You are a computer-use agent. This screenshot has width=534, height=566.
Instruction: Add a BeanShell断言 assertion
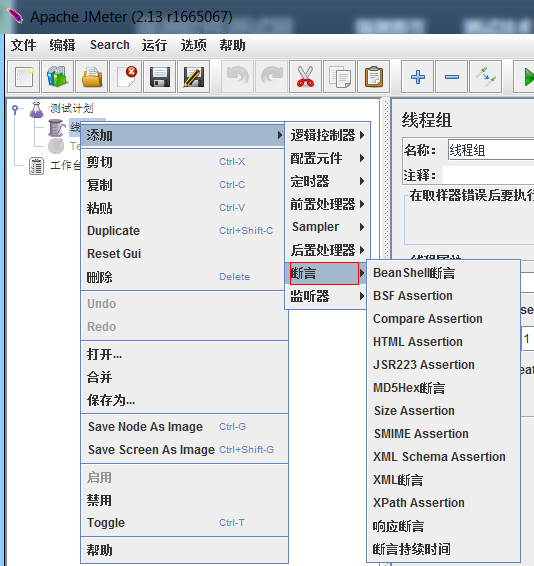443,273
